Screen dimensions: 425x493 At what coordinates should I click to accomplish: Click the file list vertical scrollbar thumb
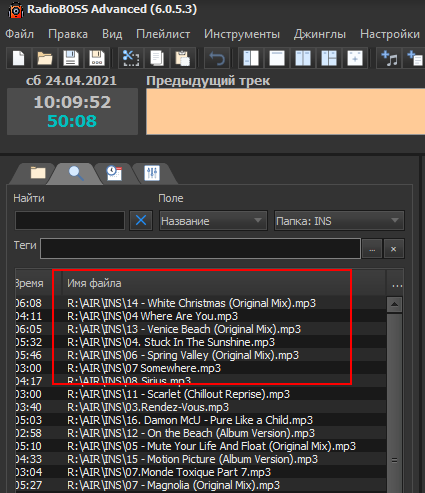point(395,460)
